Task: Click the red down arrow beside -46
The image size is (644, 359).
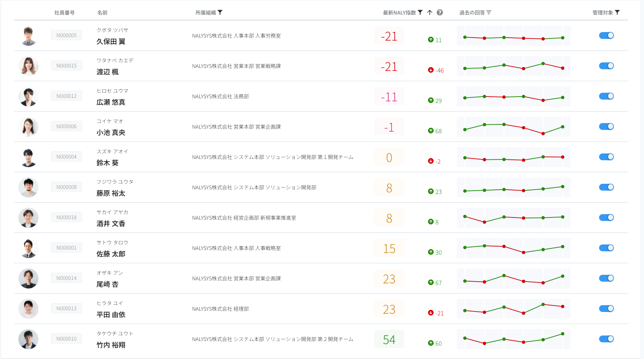Action: point(431,70)
